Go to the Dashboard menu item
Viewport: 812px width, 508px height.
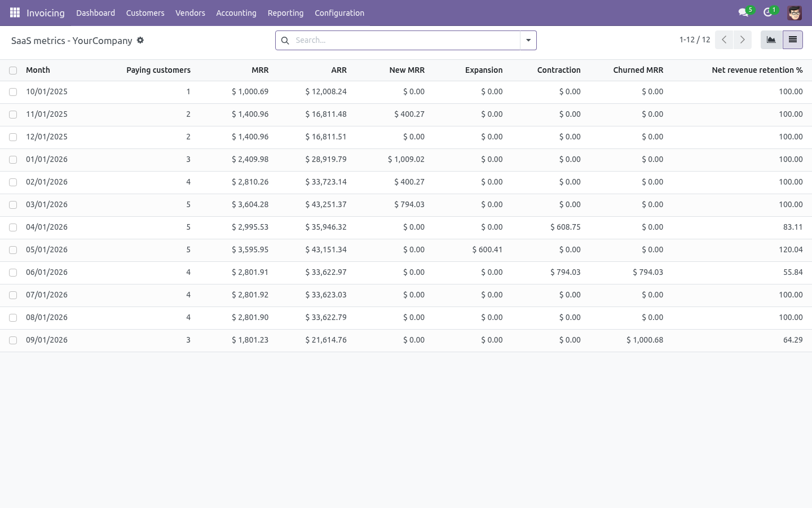point(95,13)
